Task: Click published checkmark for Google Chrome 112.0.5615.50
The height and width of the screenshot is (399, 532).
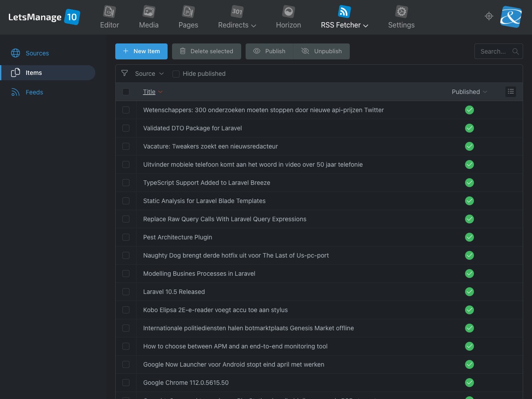Action: click(x=469, y=383)
